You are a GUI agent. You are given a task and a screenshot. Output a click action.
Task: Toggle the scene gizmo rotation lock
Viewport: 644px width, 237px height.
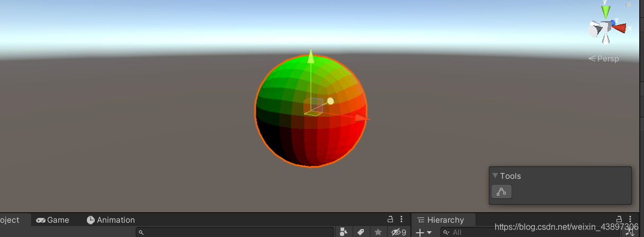coord(629,4)
